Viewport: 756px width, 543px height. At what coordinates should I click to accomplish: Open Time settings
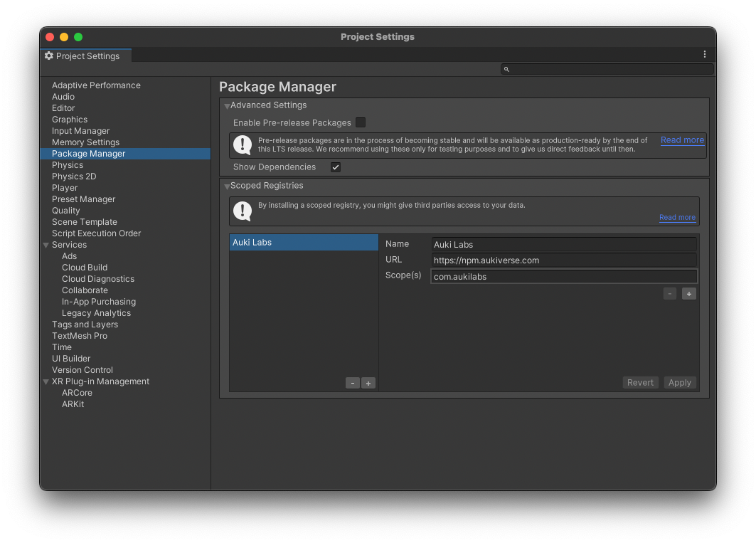(x=62, y=347)
